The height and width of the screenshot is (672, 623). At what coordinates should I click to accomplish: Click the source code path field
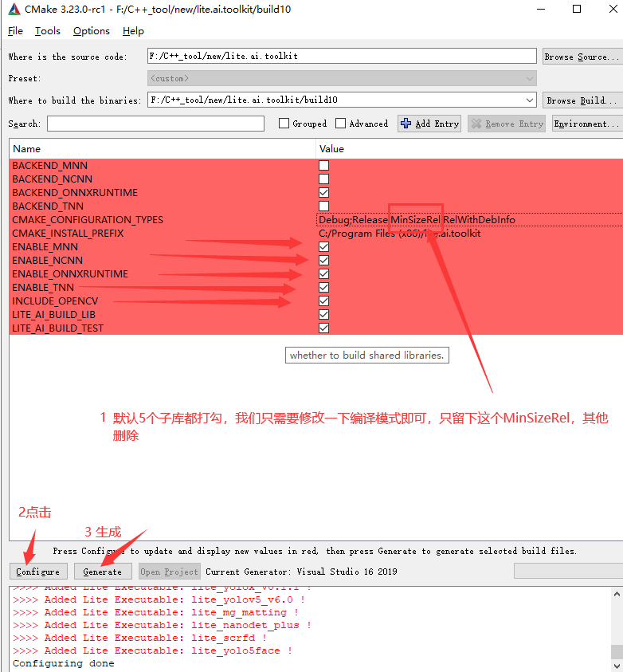click(342, 56)
